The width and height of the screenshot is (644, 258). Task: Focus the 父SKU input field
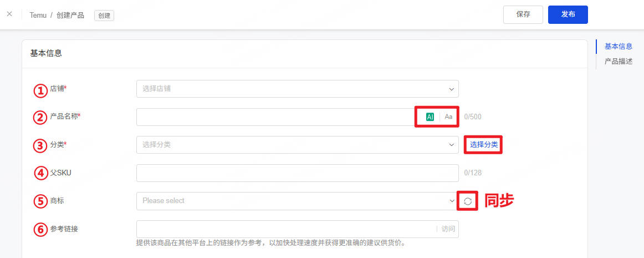(x=298, y=173)
